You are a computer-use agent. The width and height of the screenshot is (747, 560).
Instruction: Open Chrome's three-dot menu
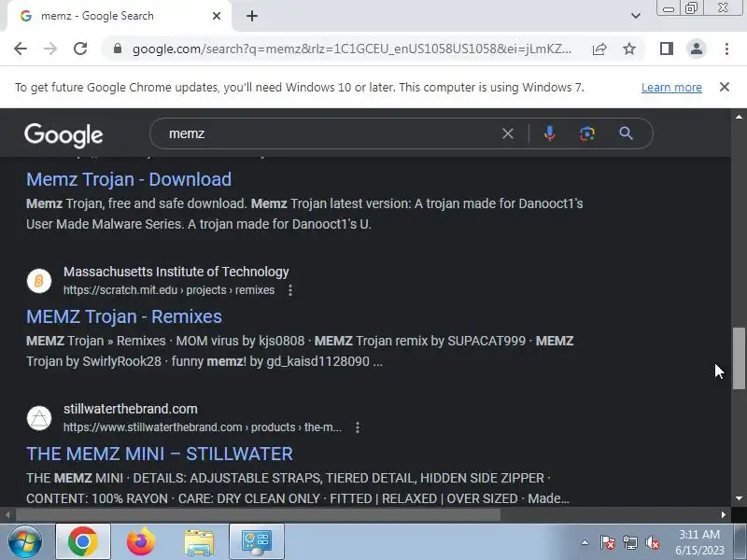coord(726,49)
